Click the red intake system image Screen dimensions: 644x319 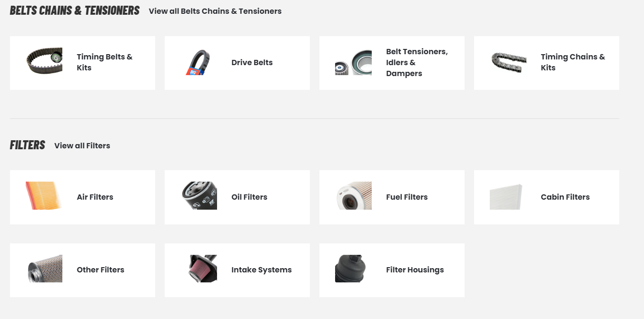tap(203, 269)
